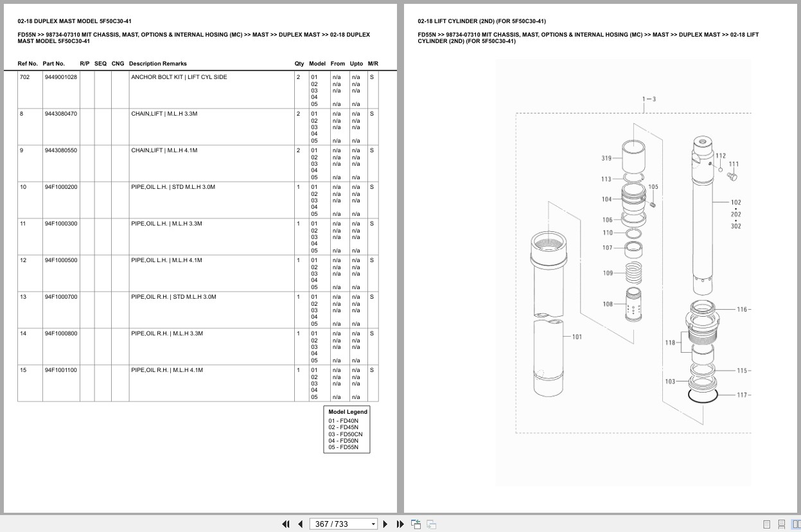Click the Part No. column header
Image resolution: width=801 pixels, height=532 pixels.
tap(54, 64)
